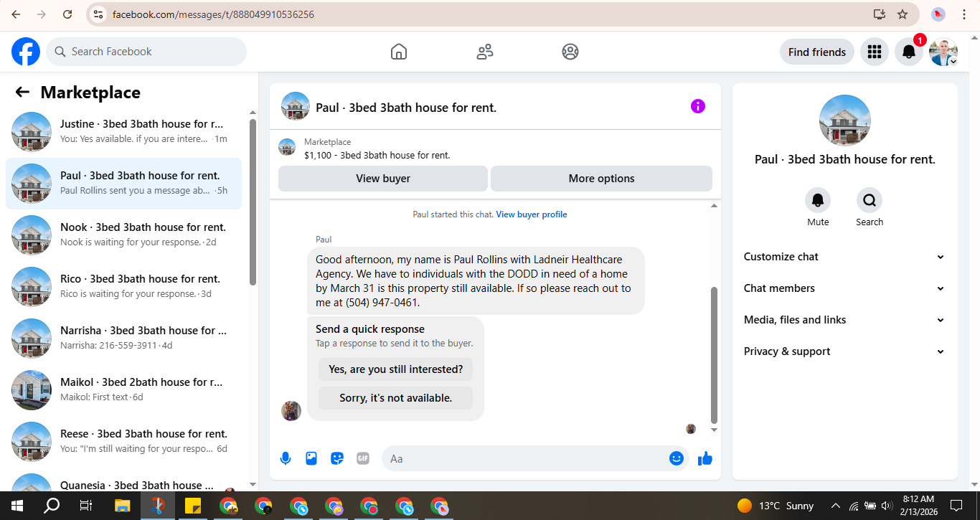The image size is (980, 520).
Task: Click the chat messages scrollbar
Action: coord(714,355)
